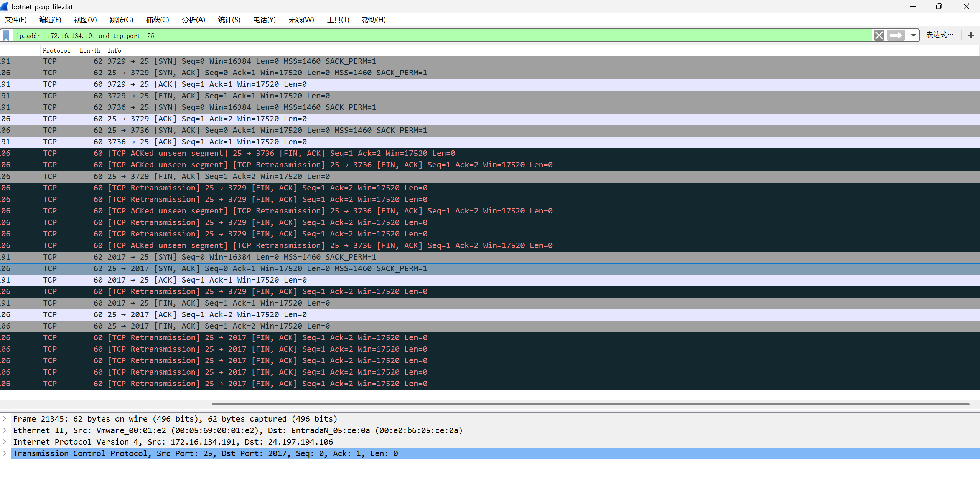The height and width of the screenshot is (501, 980).
Task: Expand Internet Protocol Version 4 node
Action: click(x=5, y=442)
